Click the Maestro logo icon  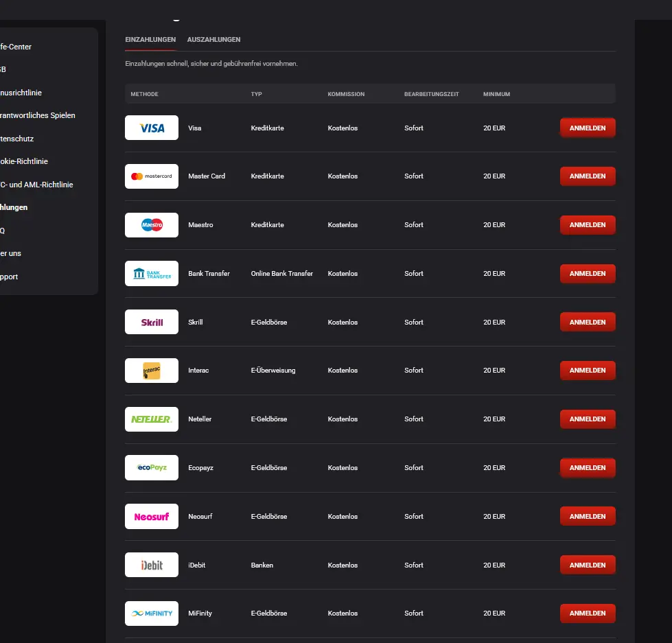tap(152, 225)
